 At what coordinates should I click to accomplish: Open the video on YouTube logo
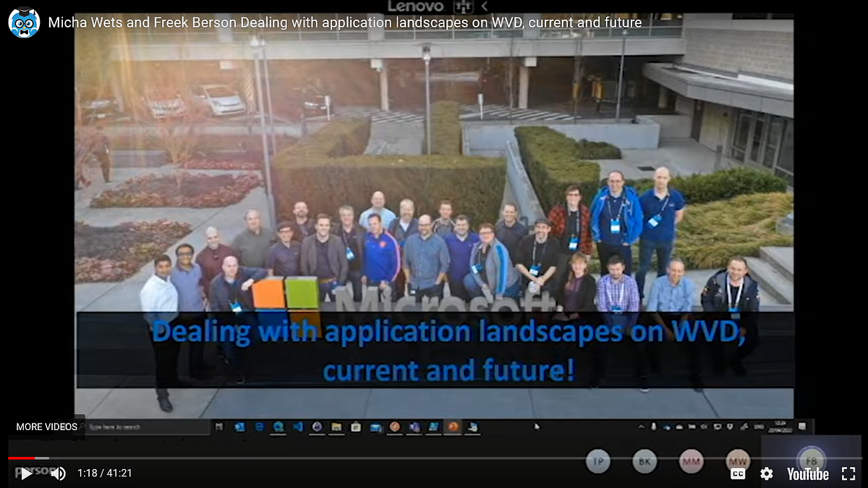click(807, 474)
